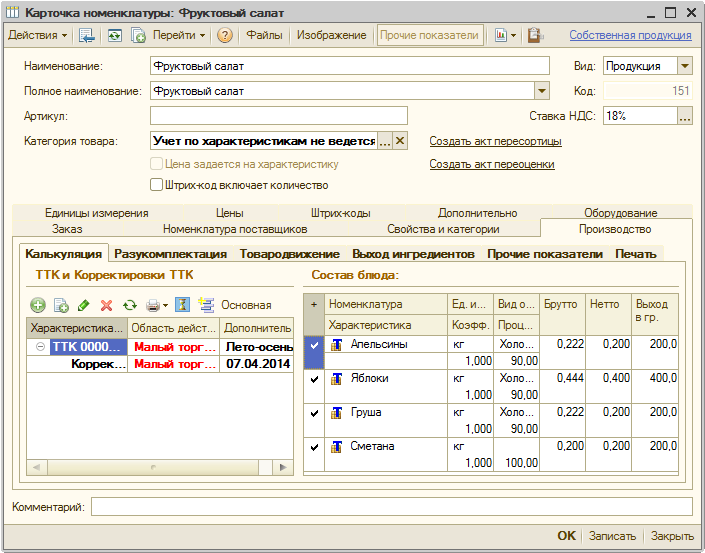Open the dropdown arrow beside the report icon
Screen dimensions: 705x553
coord(513,35)
